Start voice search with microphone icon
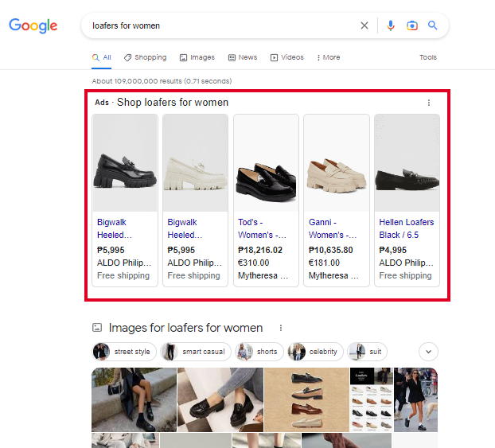Image resolution: width=495 pixels, height=448 pixels. point(391,25)
